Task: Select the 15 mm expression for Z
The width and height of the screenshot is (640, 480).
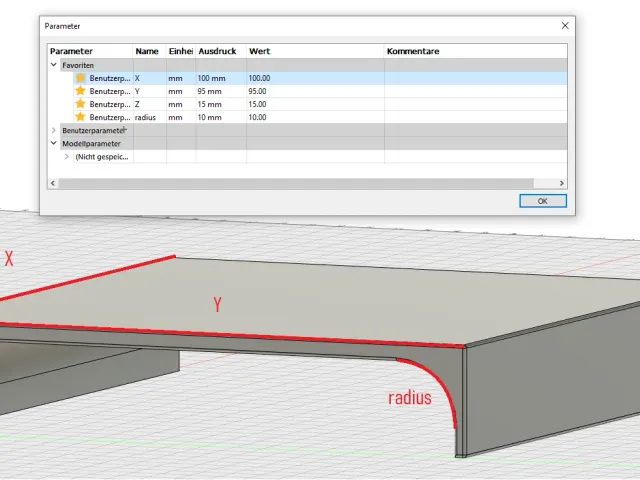Action: click(220, 104)
